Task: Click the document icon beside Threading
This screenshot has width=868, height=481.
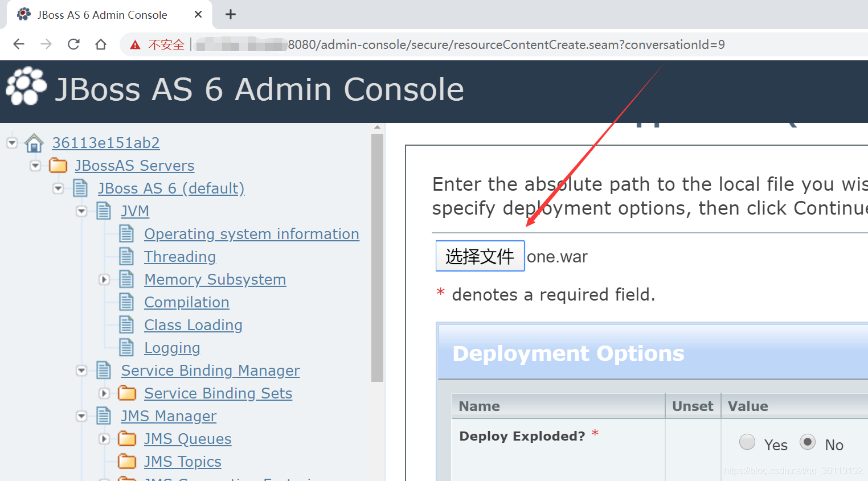Action: click(126, 257)
